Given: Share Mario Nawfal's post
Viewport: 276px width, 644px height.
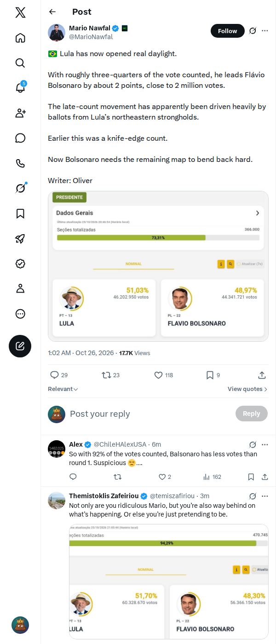Looking at the screenshot, I should point(262,375).
